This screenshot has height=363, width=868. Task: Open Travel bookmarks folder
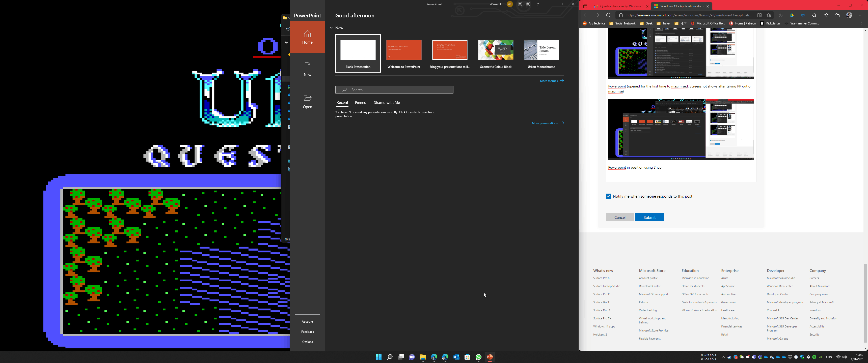pyautogui.click(x=663, y=24)
